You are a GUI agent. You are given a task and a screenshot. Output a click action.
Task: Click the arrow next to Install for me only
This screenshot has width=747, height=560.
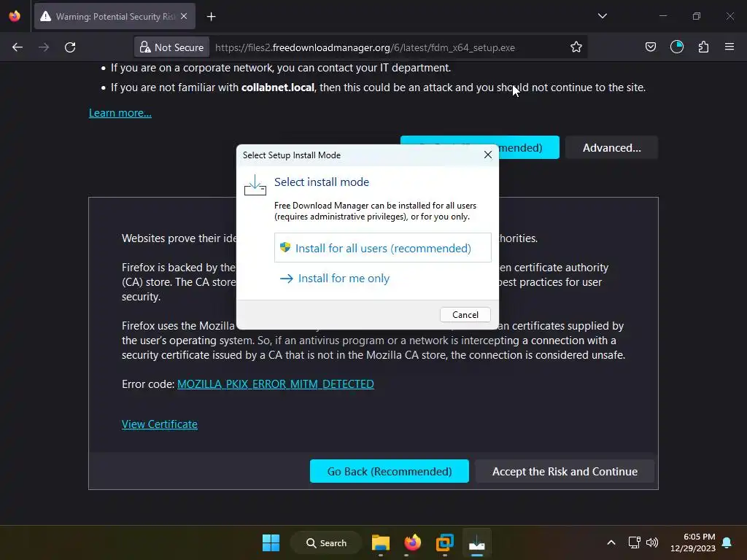(x=286, y=278)
